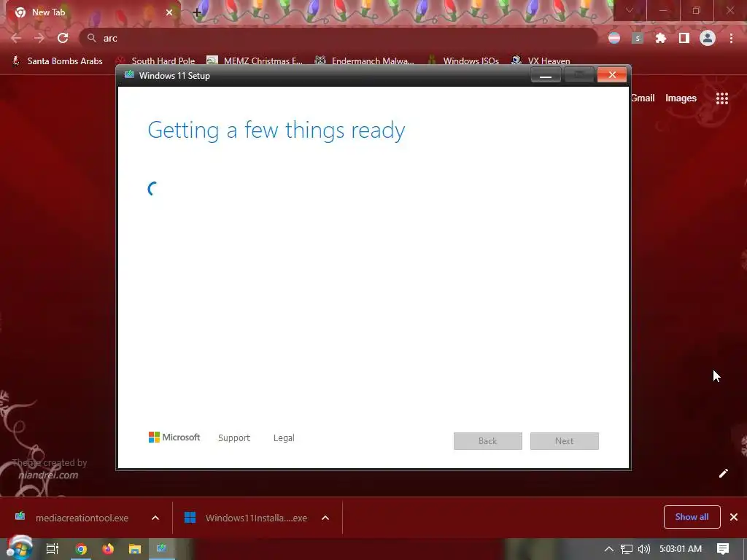Select the Windows Setup taskbar icon

[x=161, y=549]
